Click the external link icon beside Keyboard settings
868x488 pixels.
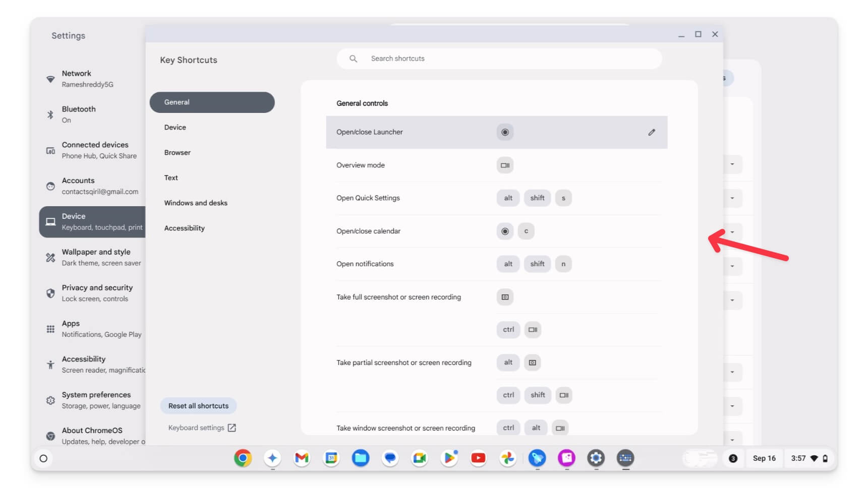(232, 428)
